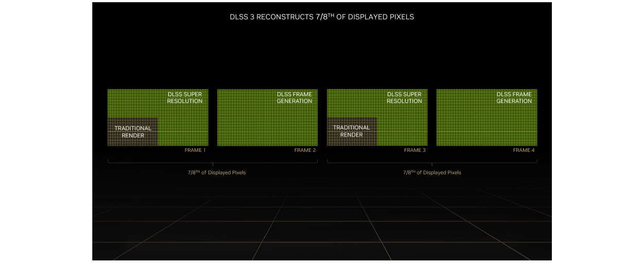
Task: Click the "DLSS FRAME GENERATION" label above Frame 2
Action: pos(294,98)
